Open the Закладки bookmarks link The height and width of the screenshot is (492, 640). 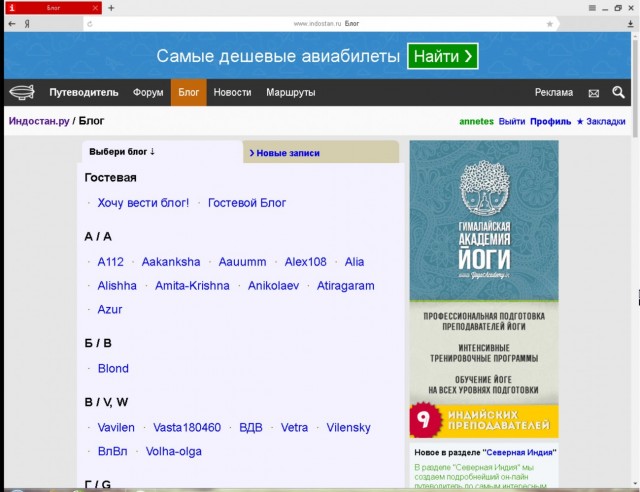(x=601, y=122)
